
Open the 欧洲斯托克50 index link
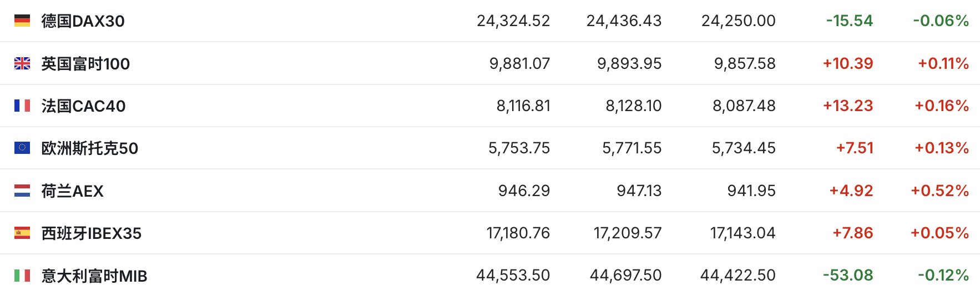[90, 148]
